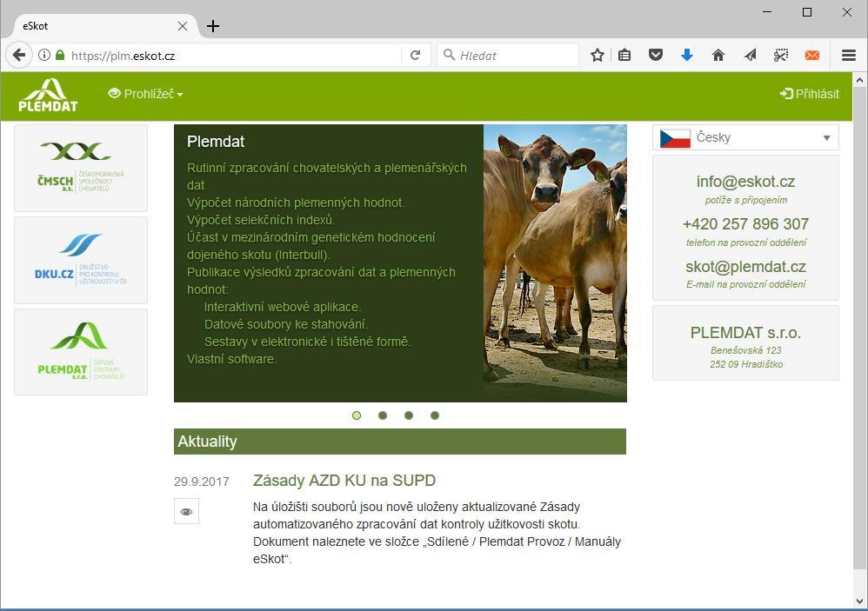Screen dimensions: 868x611
Task: Click the line Interaktivní webové aplikace.
Action: pos(283,307)
